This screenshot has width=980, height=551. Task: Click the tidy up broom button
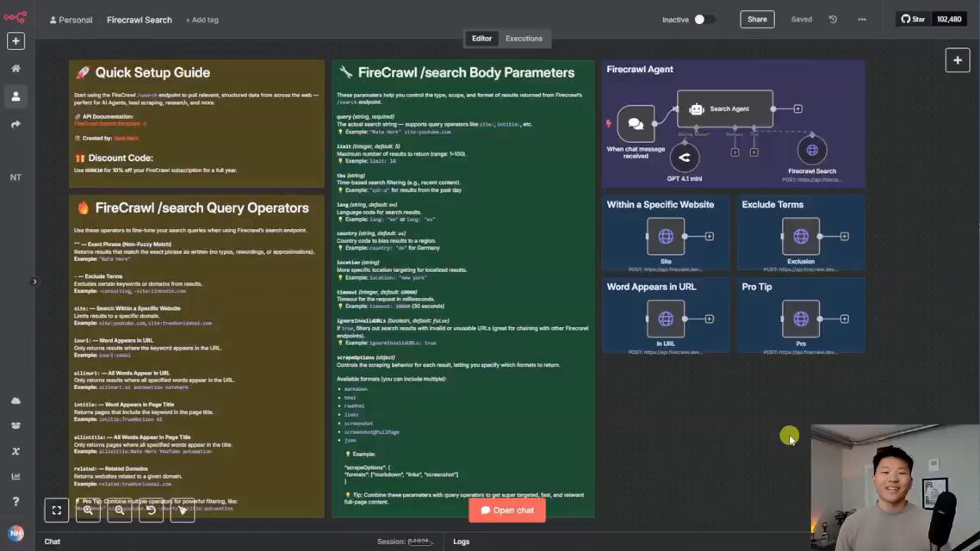(x=183, y=511)
